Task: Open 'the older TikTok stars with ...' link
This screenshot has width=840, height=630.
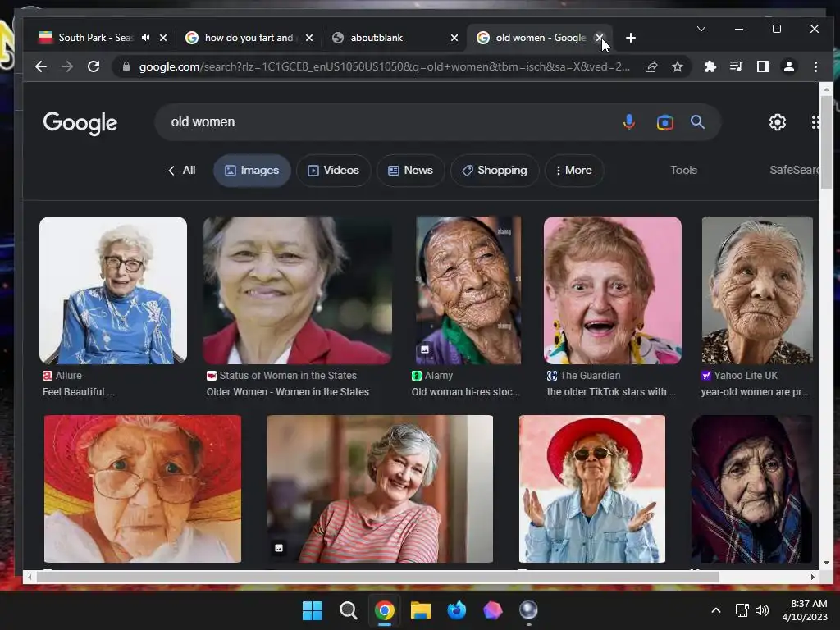Action: [611, 391]
